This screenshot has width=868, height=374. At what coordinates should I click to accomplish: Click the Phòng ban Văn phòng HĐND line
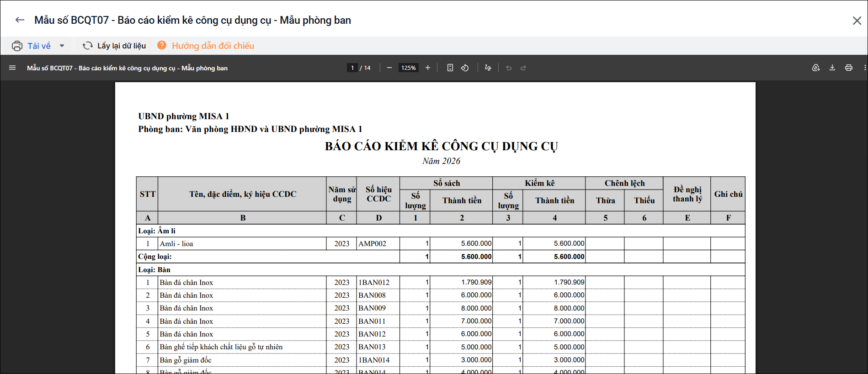pyautogui.click(x=250, y=129)
